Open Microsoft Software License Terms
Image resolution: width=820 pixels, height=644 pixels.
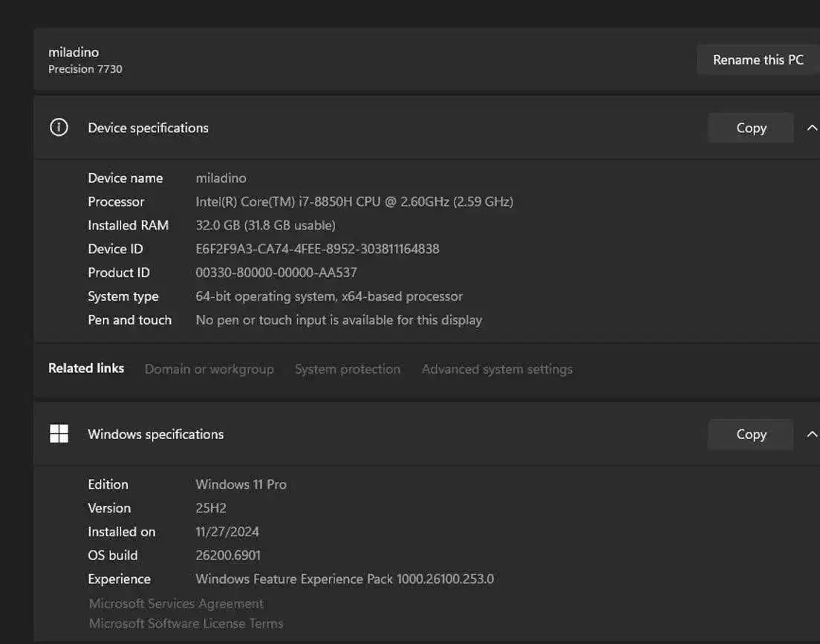tap(186, 624)
